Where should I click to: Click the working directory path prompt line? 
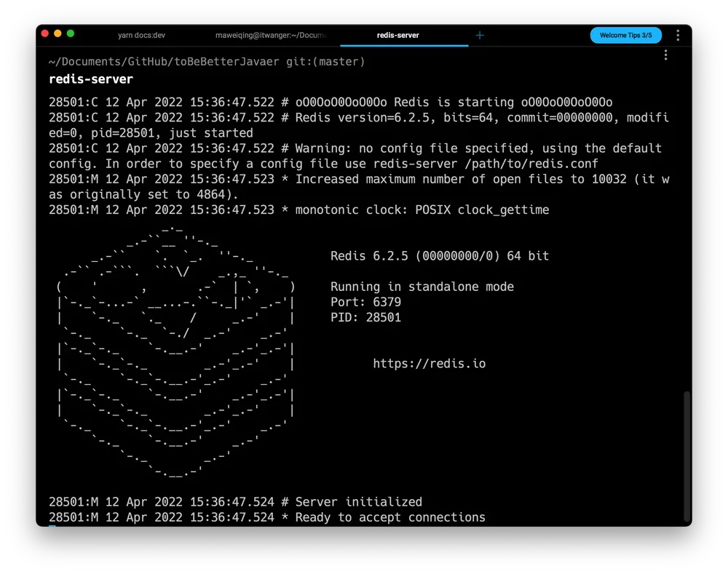[207, 62]
